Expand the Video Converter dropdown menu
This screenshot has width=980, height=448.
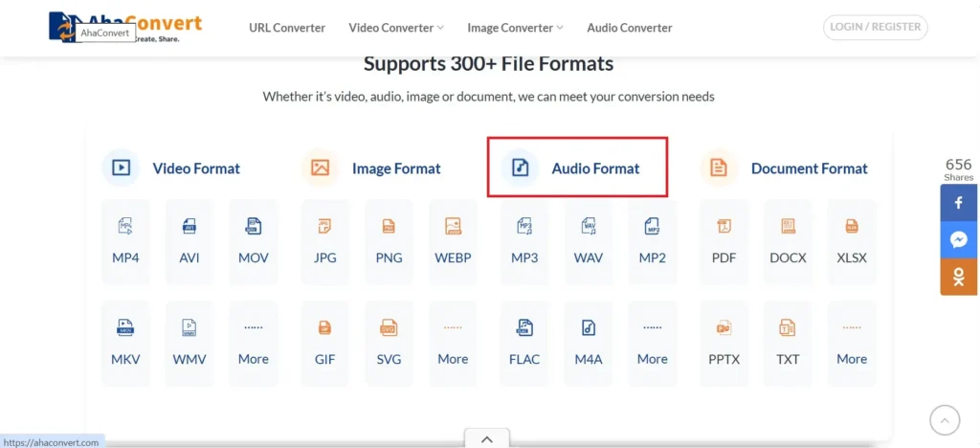(396, 28)
